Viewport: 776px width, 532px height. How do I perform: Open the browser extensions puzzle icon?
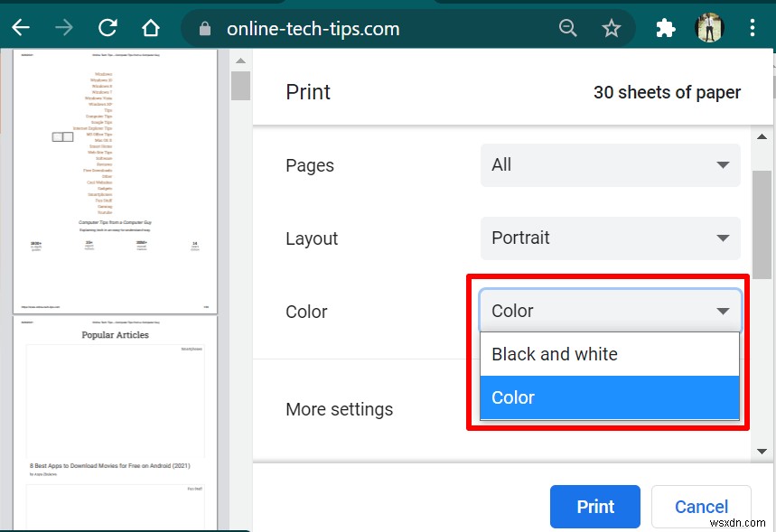[665, 27]
